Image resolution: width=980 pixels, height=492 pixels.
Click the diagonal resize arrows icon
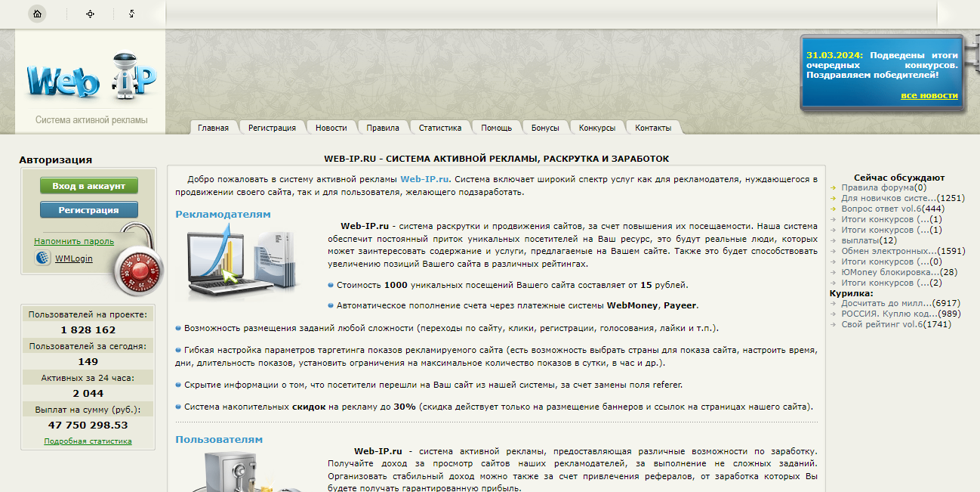coord(131,14)
